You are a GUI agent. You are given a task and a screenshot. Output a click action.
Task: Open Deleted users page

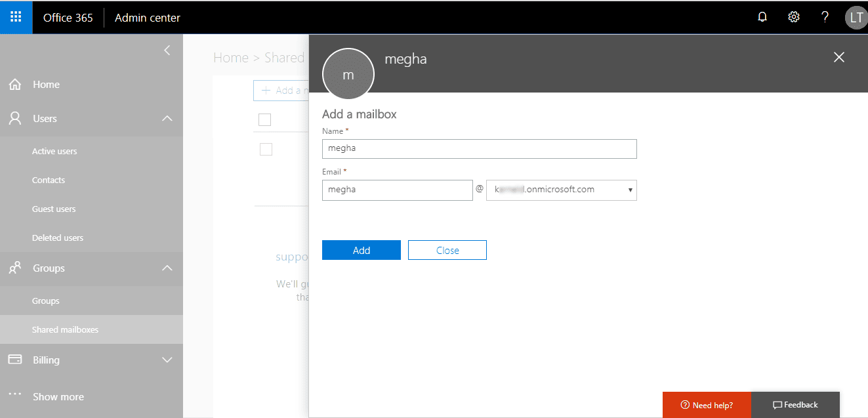coord(58,238)
